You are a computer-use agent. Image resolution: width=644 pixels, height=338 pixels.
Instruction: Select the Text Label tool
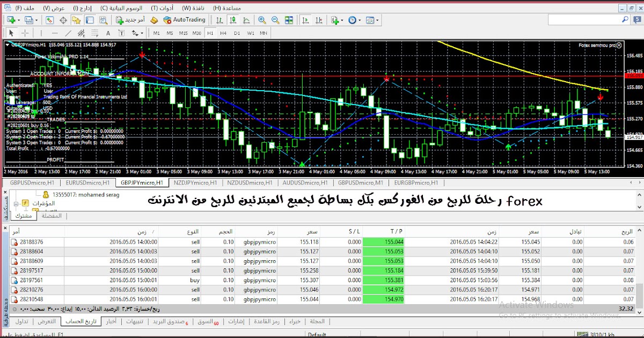coord(121,33)
